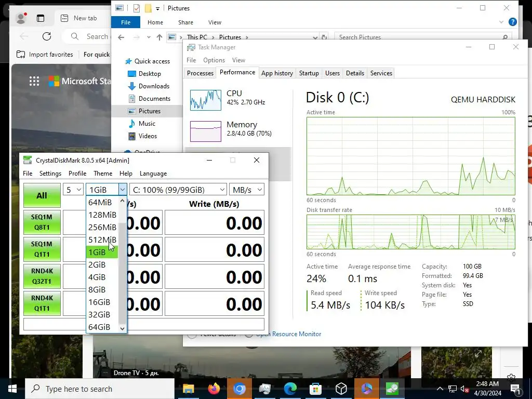Switch to Details tab in Task Manager

tap(355, 73)
